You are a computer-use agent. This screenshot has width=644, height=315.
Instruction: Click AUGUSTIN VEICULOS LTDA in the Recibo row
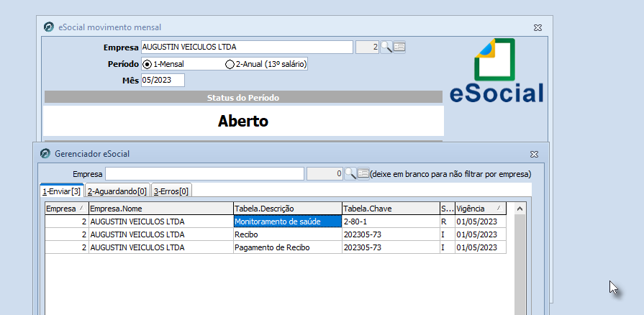point(161,234)
